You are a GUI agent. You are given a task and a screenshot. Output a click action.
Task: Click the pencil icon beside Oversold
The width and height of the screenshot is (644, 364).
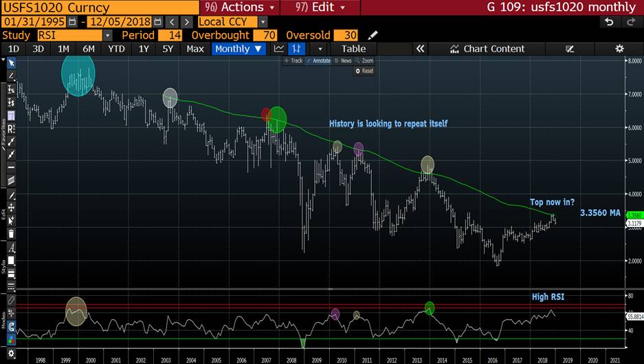point(373,35)
